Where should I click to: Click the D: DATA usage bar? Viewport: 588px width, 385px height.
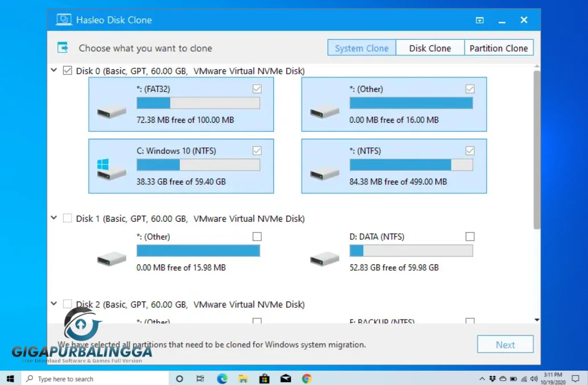tap(411, 251)
